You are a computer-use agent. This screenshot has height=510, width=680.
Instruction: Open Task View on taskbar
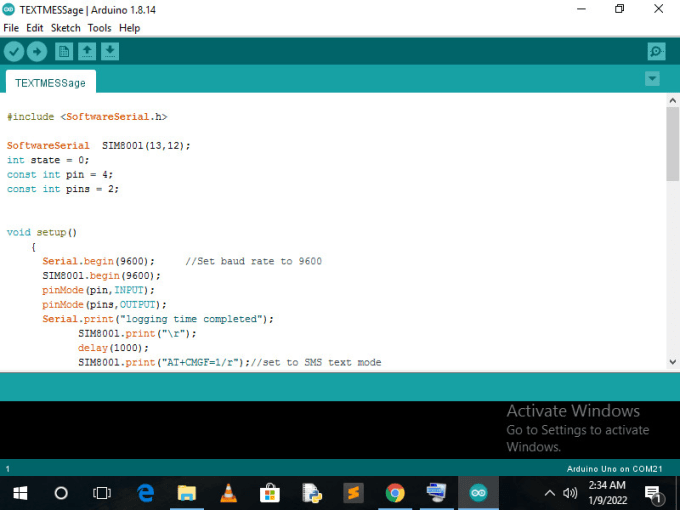[x=101, y=493]
